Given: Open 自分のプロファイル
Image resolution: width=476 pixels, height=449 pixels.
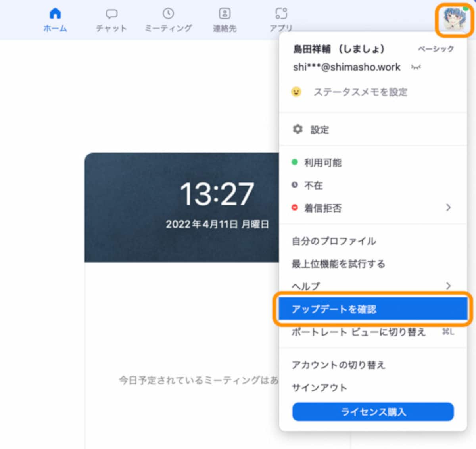Looking at the screenshot, I should pyautogui.click(x=373, y=241).
